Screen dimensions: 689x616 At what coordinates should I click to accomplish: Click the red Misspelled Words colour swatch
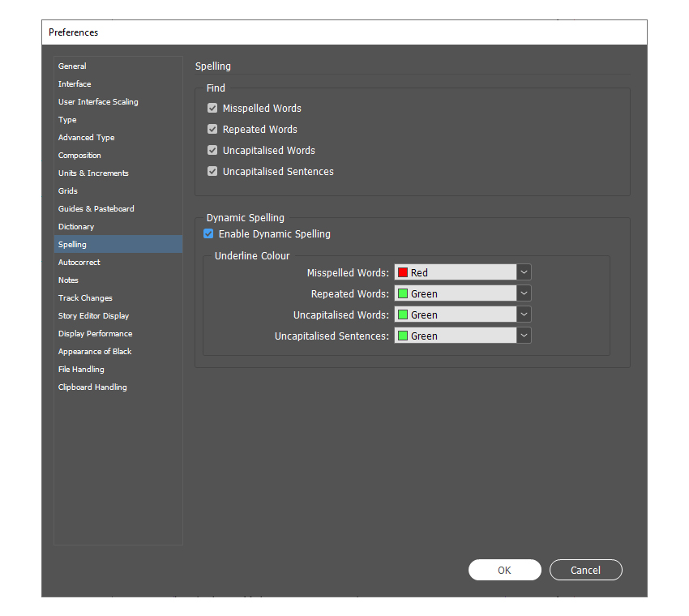[403, 272]
